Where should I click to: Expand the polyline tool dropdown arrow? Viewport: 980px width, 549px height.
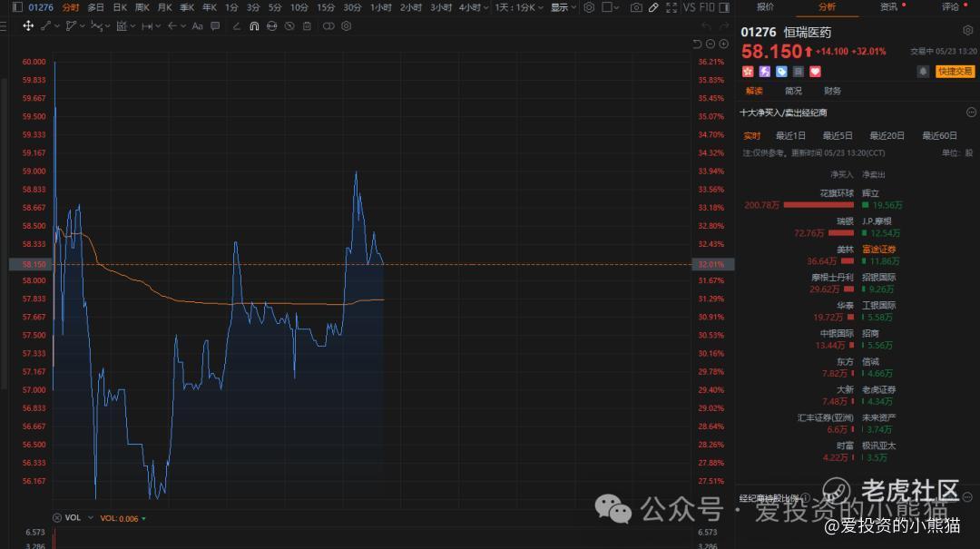tap(83, 26)
